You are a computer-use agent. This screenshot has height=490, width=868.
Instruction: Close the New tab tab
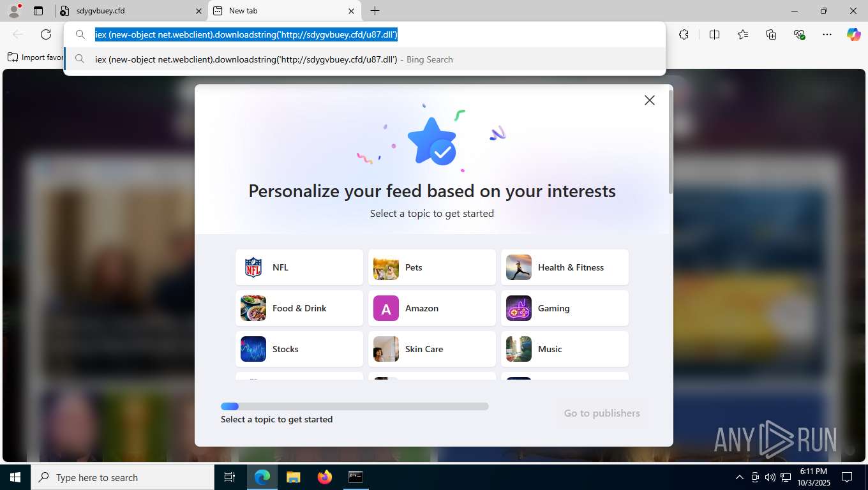pos(351,11)
